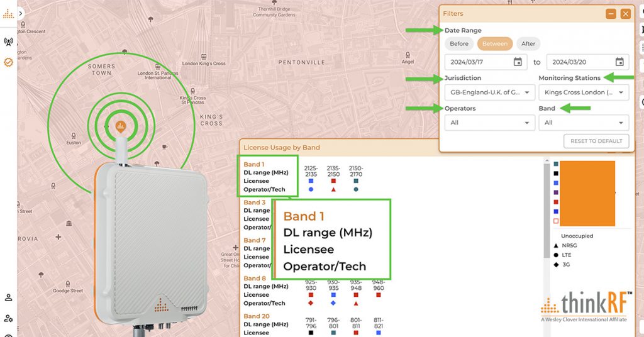Open calendar picker for start date 2024/03/17
Image resolution: width=644 pixels, height=337 pixels.
click(518, 62)
